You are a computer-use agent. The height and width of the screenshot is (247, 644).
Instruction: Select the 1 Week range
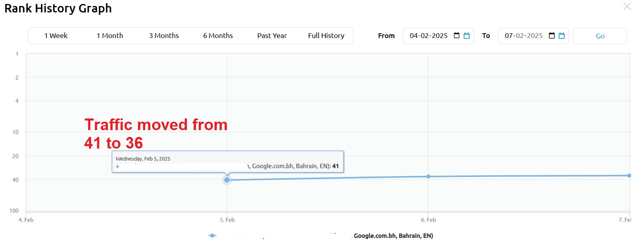(56, 36)
